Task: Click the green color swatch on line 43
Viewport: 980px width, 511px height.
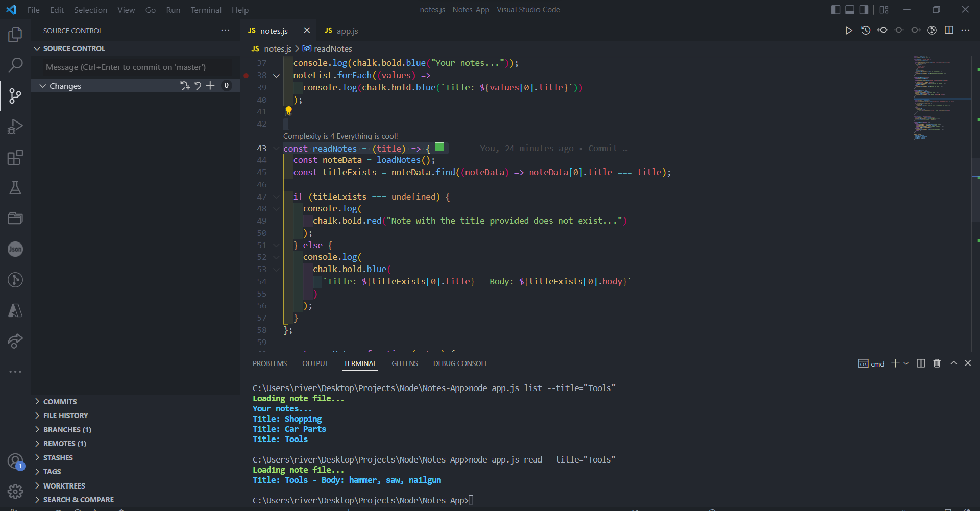Action: click(x=439, y=148)
